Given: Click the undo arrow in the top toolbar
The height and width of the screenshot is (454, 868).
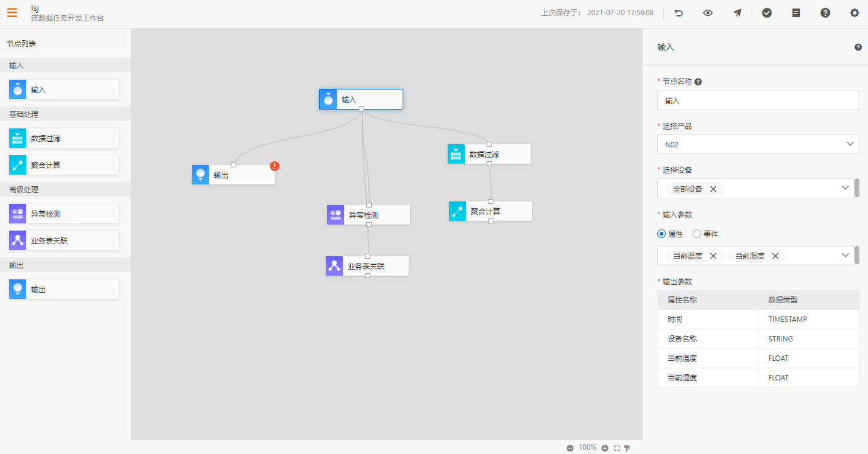Looking at the screenshot, I should click(x=679, y=13).
